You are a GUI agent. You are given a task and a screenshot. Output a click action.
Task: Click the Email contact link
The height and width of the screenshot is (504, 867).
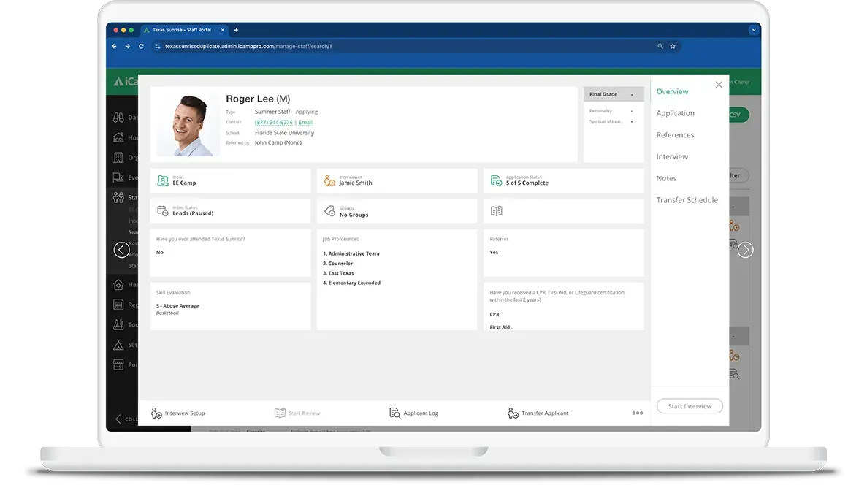306,122
